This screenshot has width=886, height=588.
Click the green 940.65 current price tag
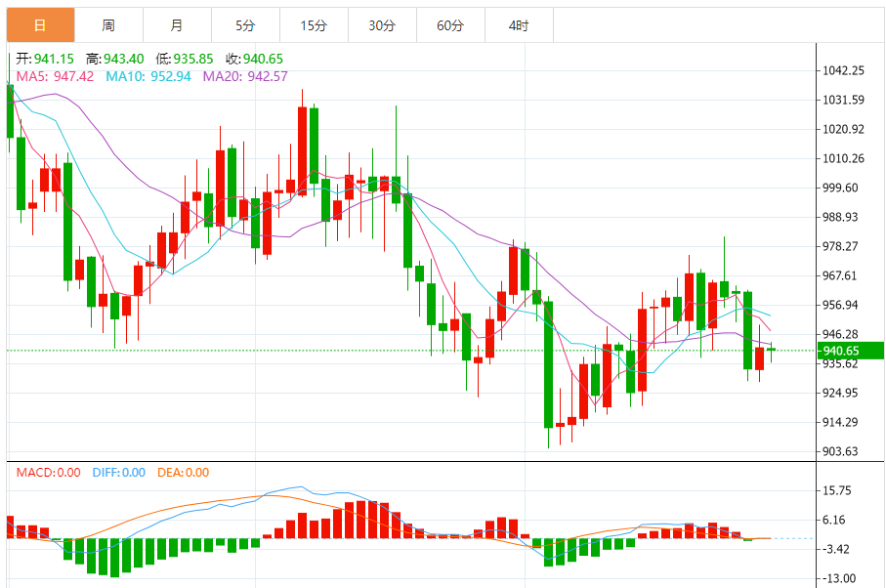(x=851, y=351)
